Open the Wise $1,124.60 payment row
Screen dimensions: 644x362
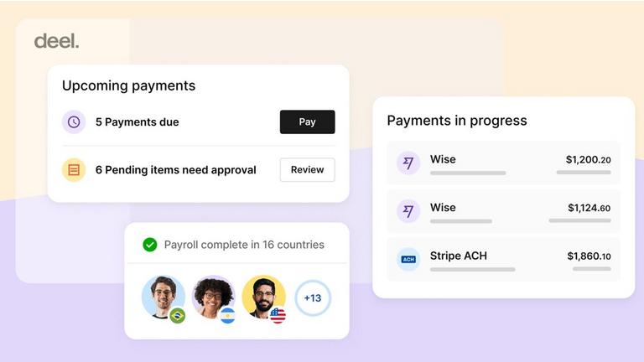[503, 211]
